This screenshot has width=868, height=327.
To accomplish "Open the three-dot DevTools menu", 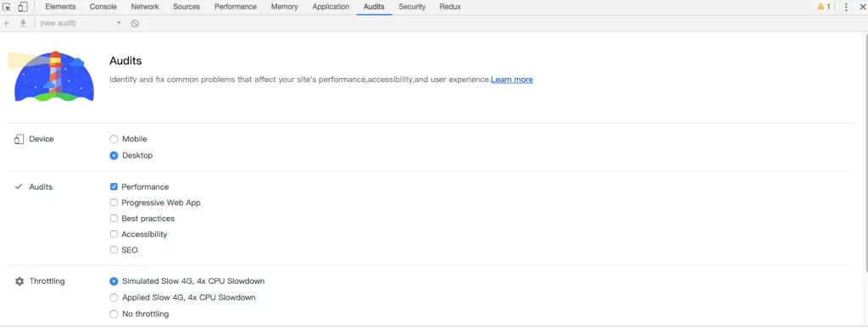I will click(846, 7).
